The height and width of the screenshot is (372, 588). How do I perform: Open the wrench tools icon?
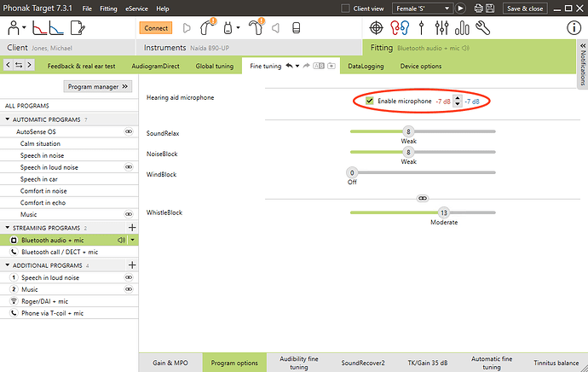click(482, 28)
